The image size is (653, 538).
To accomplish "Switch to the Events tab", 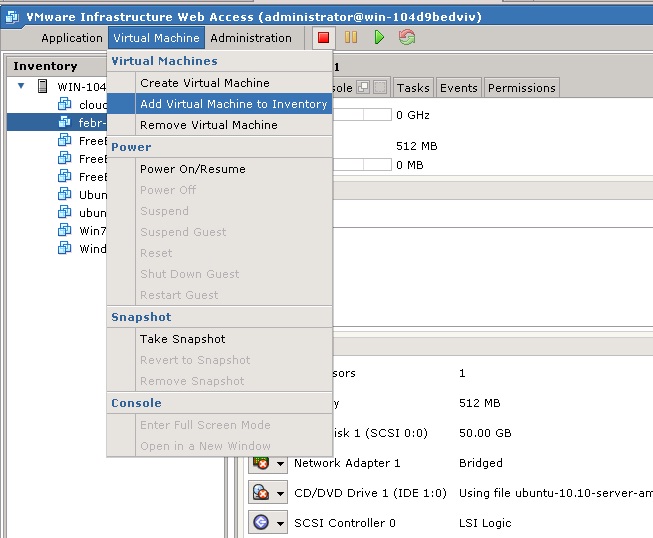I will click(x=459, y=88).
